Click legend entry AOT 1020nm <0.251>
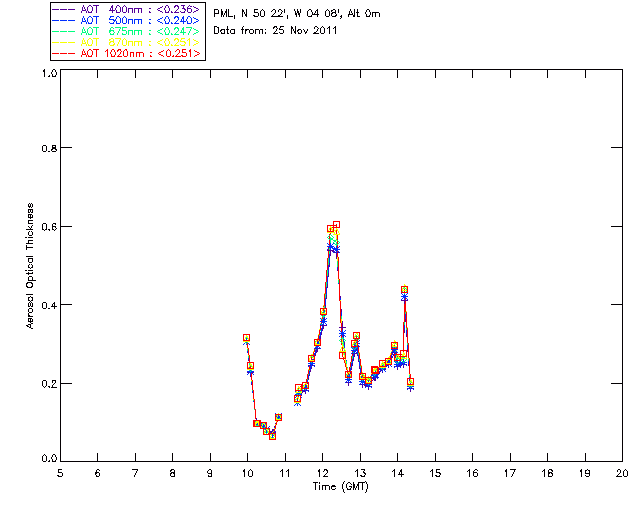The image size is (640, 512). (x=127, y=53)
